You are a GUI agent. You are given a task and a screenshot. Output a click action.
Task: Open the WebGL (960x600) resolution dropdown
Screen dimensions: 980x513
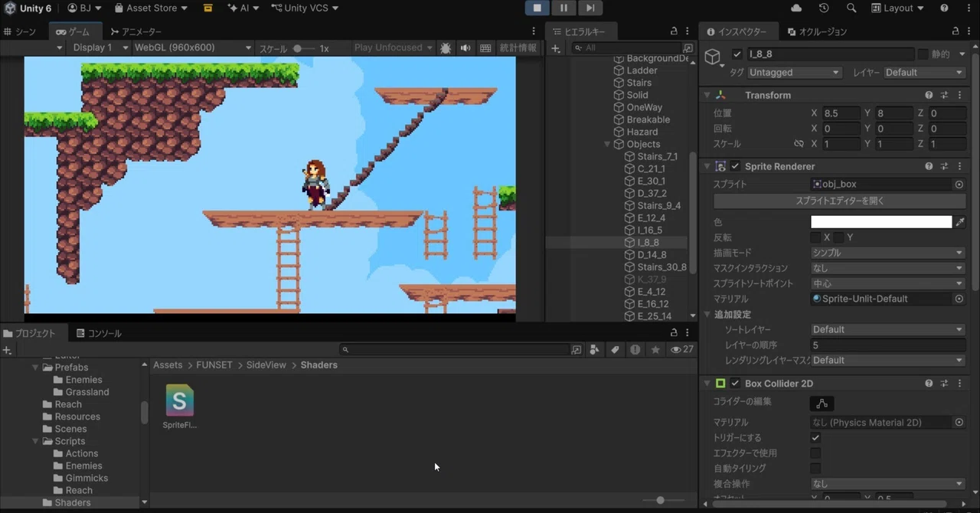click(x=192, y=47)
